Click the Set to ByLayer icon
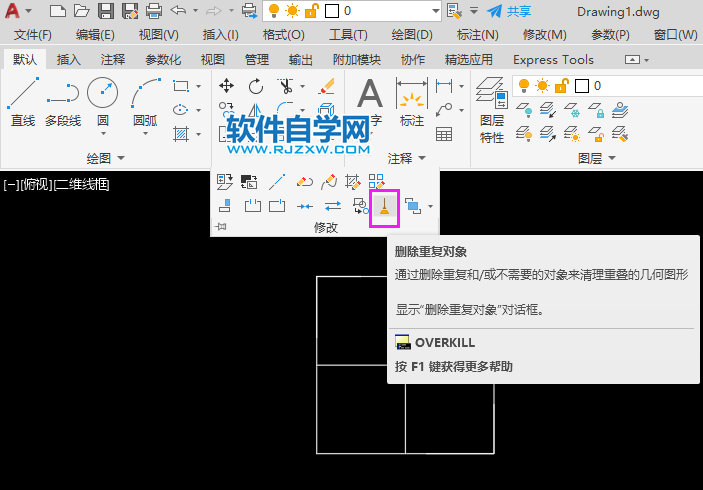Image resolution: width=703 pixels, height=490 pixels. click(224, 182)
